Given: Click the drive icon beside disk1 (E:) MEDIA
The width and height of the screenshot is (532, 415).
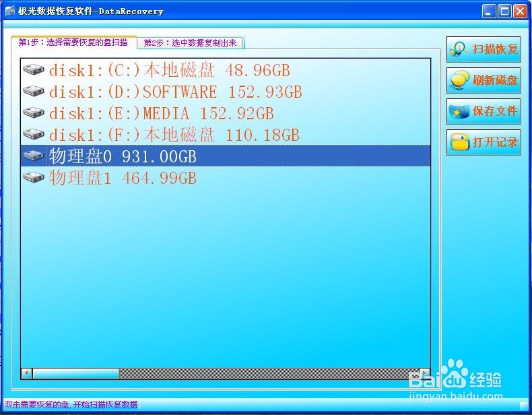Looking at the screenshot, I should [34, 113].
